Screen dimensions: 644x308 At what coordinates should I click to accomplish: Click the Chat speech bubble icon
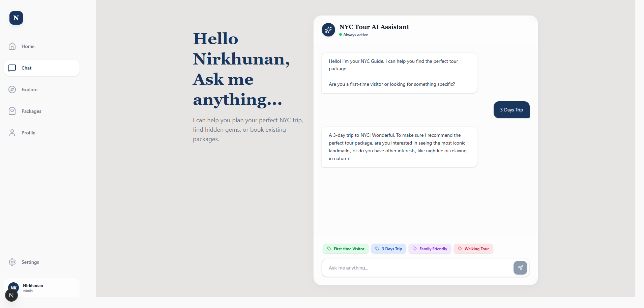pos(12,68)
